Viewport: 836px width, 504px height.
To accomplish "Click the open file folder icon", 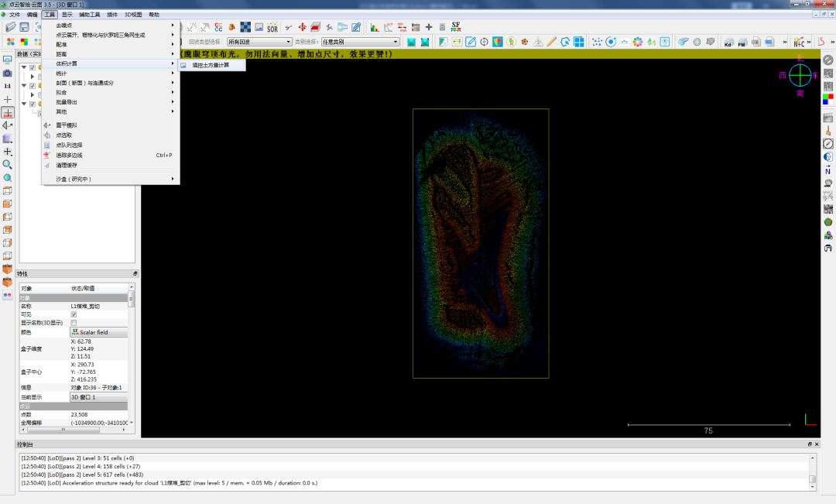I will pos(11,26).
